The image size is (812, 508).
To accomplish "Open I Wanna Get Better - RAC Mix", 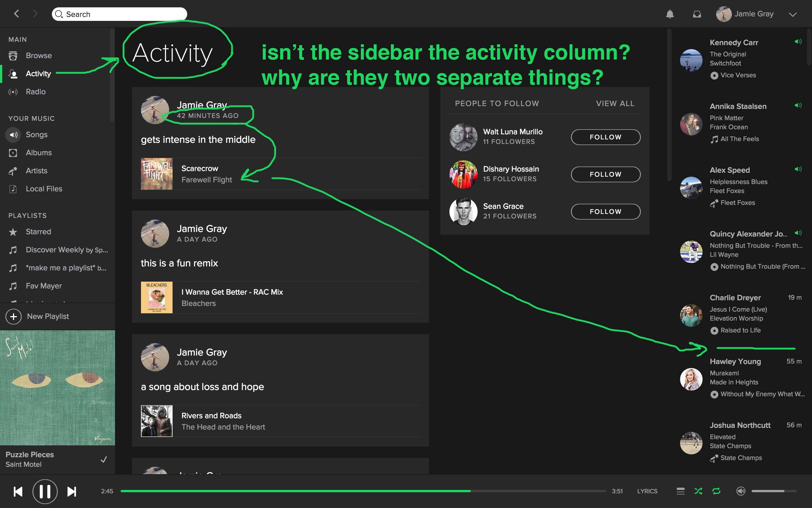I will (232, 292).
